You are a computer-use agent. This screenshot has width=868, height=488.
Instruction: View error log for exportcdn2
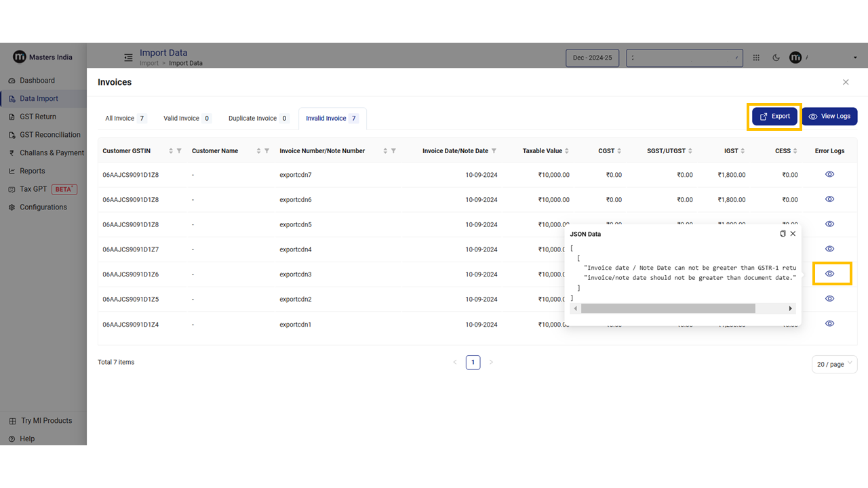point(829,299)
